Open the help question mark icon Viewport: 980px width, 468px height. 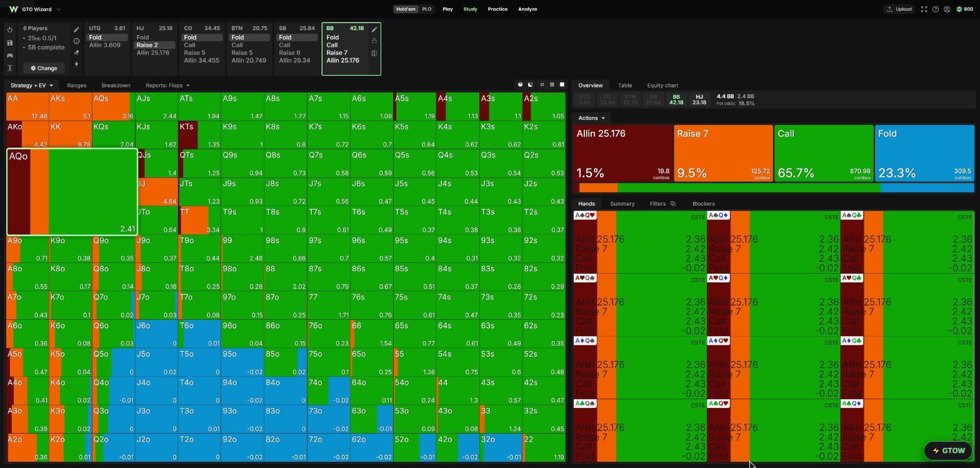click(936, 9)
